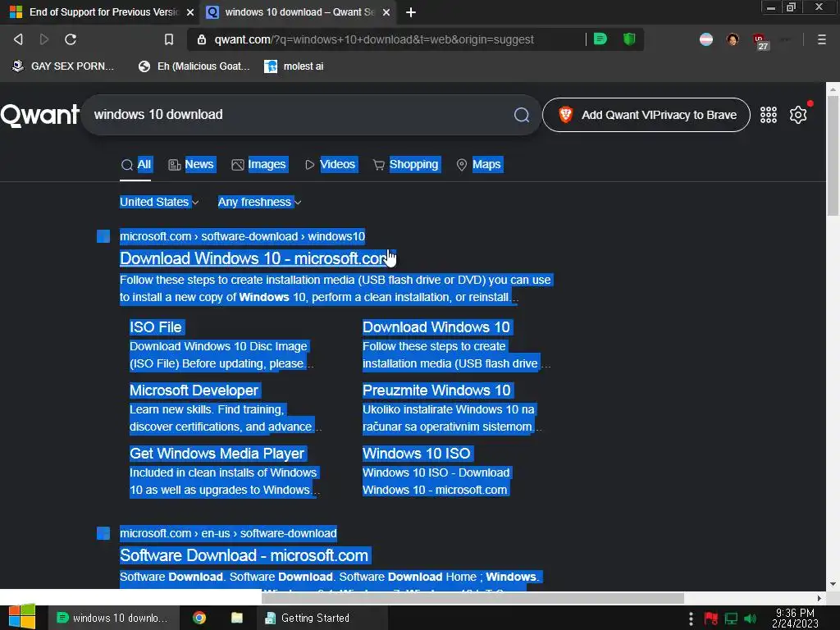Click the browser address bar URL
The image size is (840, 630).
point(374,39)
